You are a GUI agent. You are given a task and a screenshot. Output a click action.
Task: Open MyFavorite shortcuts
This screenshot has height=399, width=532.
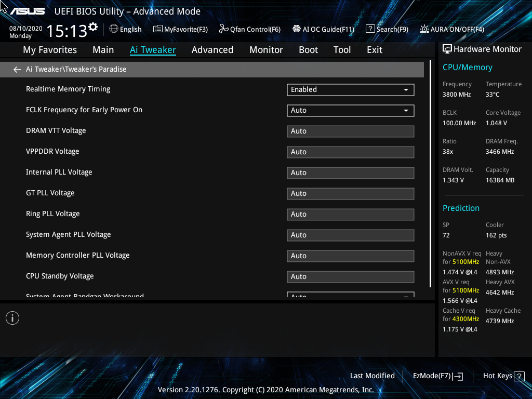coord(180,29)
